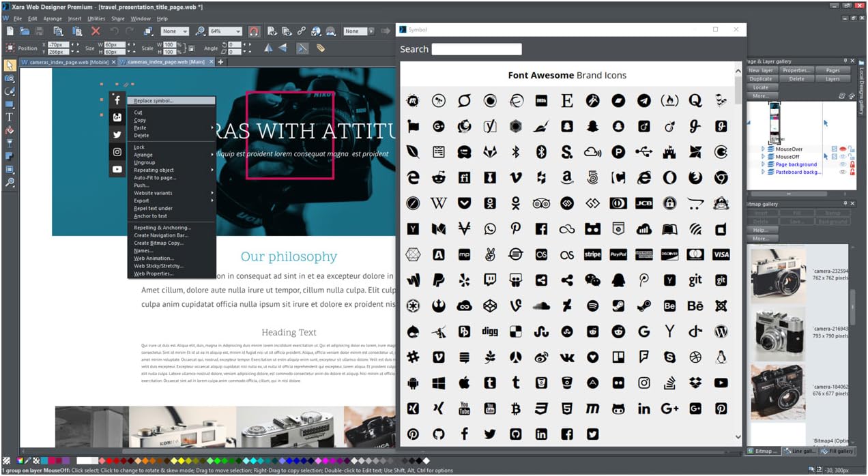Click Duplicate button in layer gallery
The width and height of the screenshot is (868, 476).
pyautogui.click(x=761, y=79)
